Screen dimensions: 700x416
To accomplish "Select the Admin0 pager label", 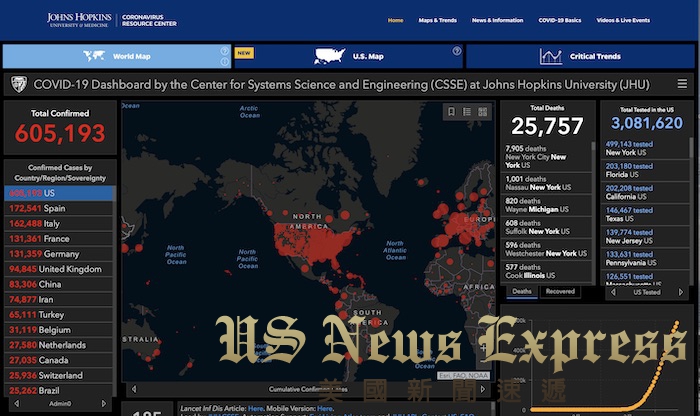I will 60,404.
